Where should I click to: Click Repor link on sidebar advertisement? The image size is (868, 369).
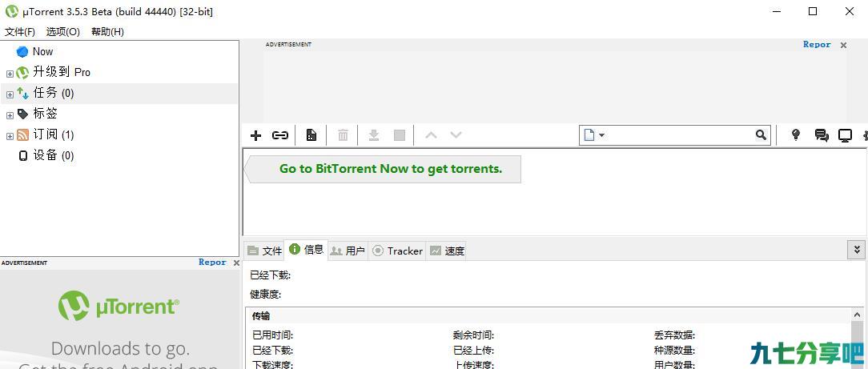[x=212, y=263]
